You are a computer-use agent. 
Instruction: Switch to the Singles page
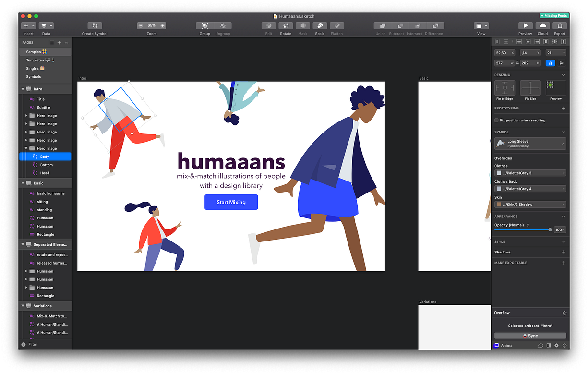[x=45, y=68]
